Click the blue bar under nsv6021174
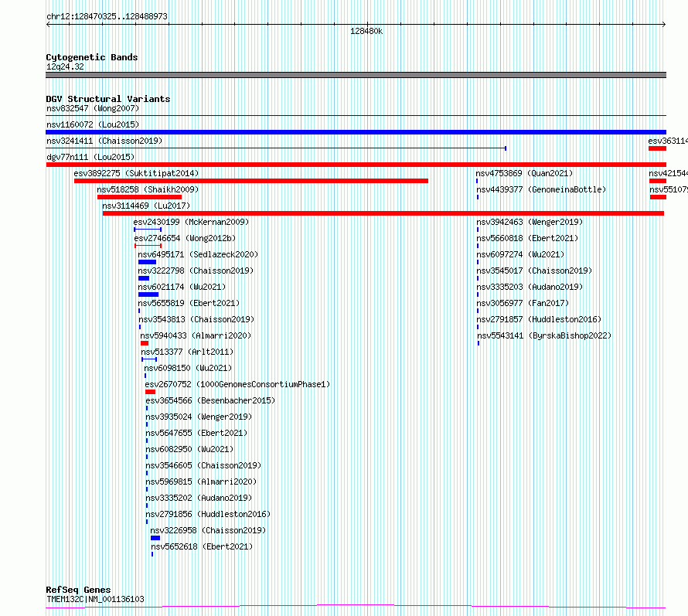 (x=148, y=294)
